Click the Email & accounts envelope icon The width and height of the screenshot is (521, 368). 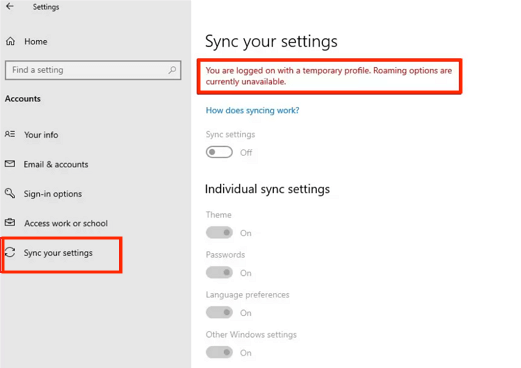[10, 164]
